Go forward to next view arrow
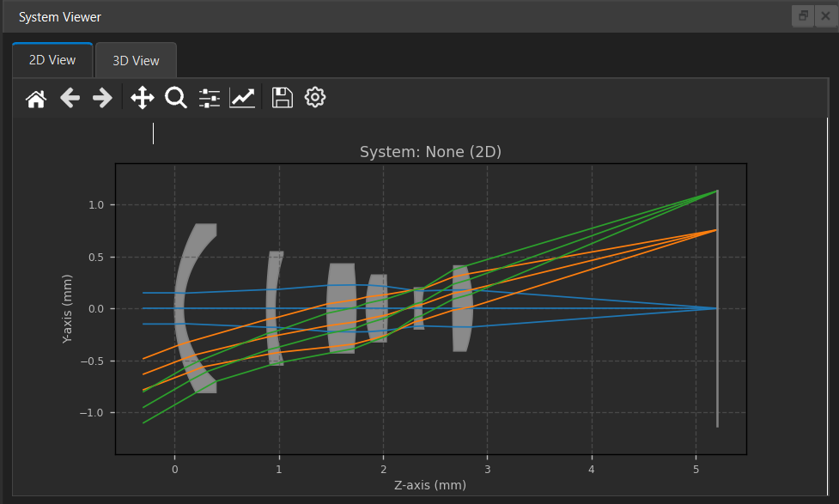This screenshot has width=839, height=504. coord(102,99)
